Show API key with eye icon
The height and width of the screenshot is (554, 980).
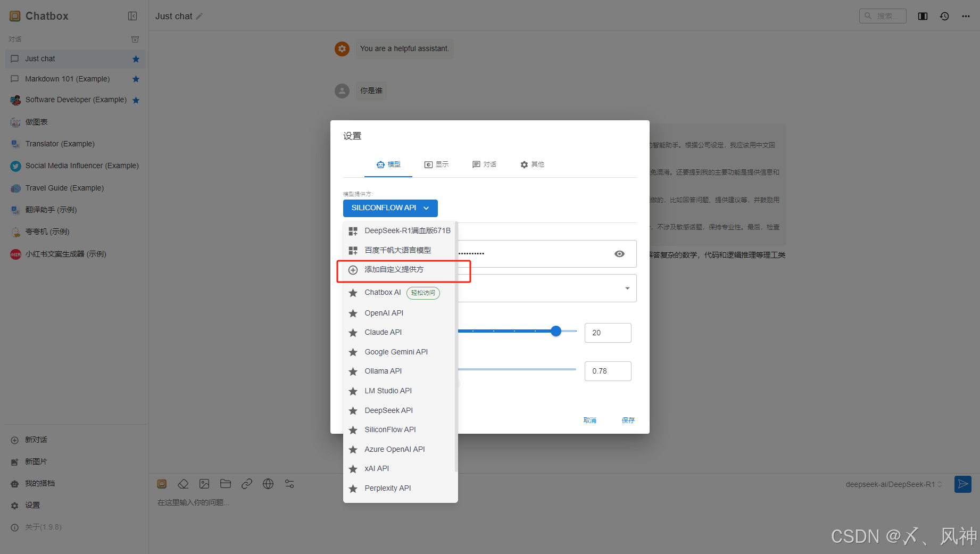[619, 254]
